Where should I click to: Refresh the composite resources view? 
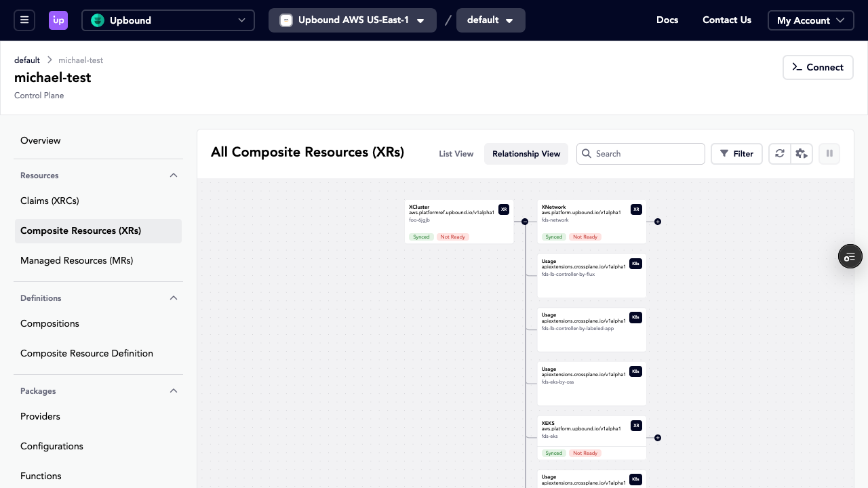pos(780,154)
